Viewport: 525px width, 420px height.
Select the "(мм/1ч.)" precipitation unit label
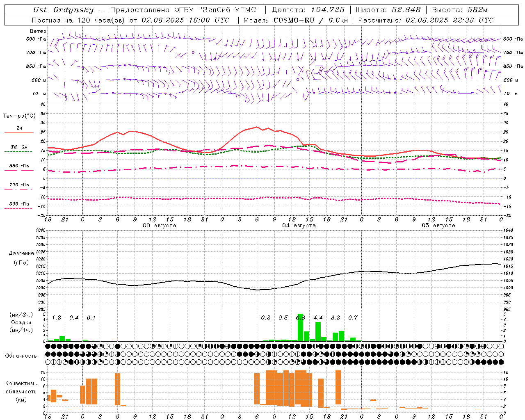(21, 330)
